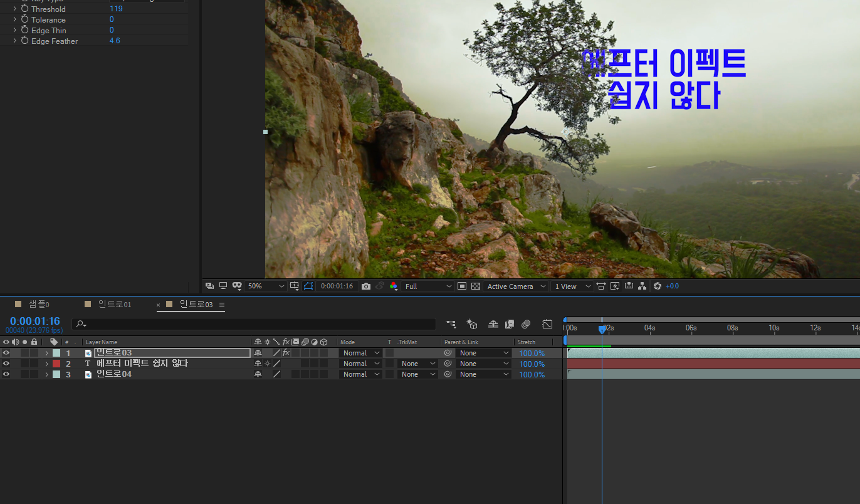
Task: Toggle the Fast Previews icon
Action: 615,286
